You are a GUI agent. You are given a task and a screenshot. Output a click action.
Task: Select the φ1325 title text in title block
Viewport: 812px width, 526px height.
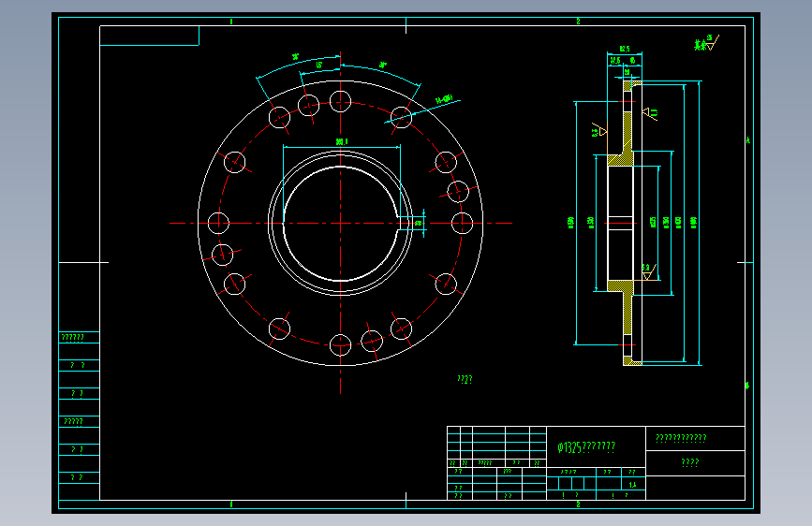coord(586,447)
